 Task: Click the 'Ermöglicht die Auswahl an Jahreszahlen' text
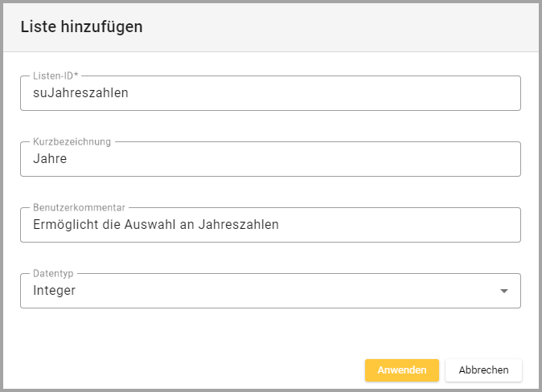point(155,225)
